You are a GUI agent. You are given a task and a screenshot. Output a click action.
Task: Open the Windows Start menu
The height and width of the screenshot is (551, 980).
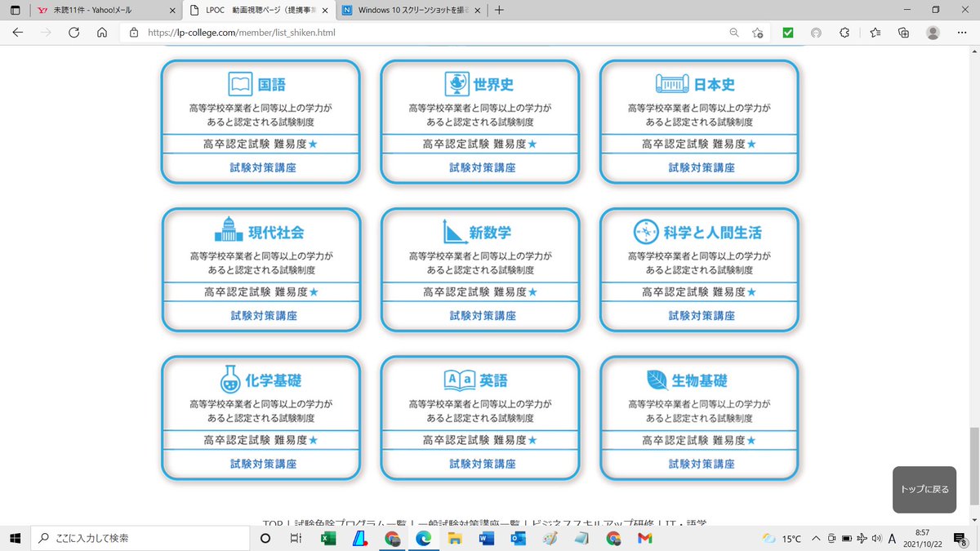point(15,538)
